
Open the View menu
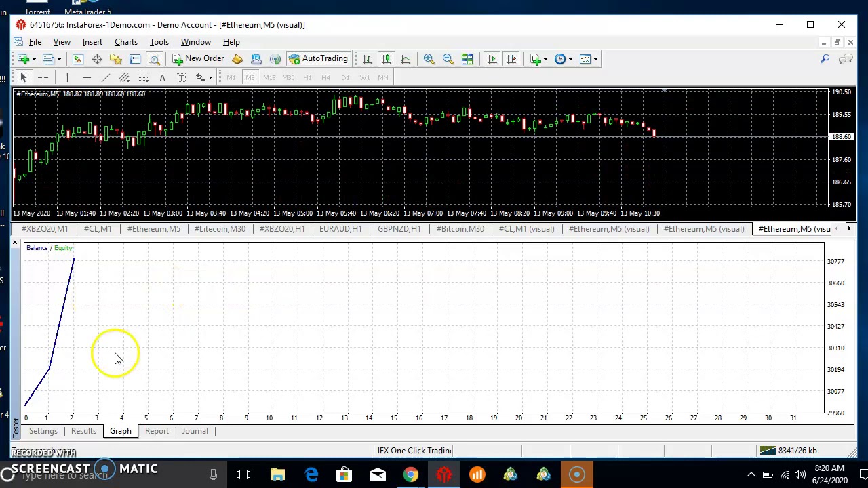coord(62,42)
